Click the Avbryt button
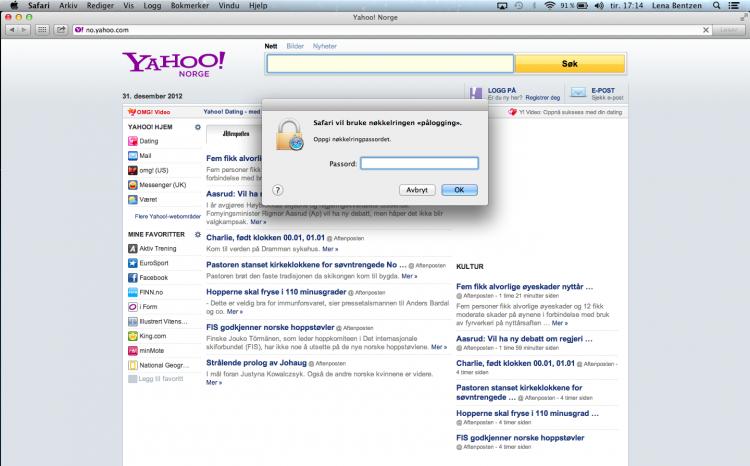Image resolution: width=750 pixels, height=466 pixels. (417, 190)
